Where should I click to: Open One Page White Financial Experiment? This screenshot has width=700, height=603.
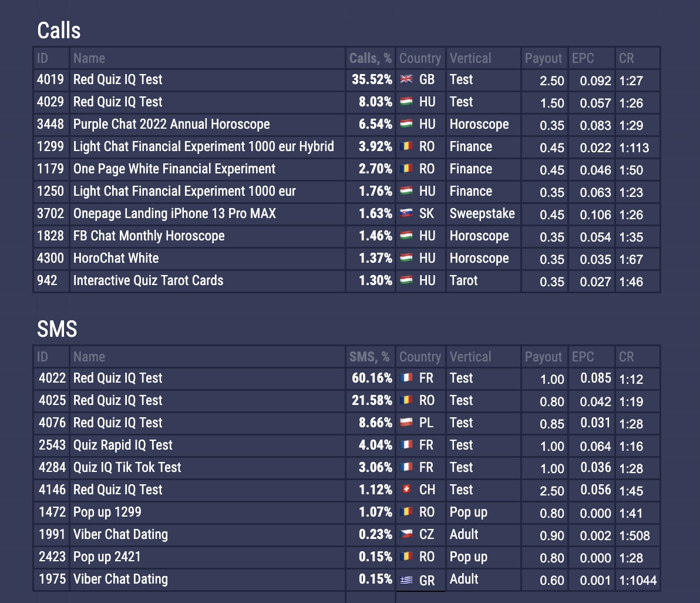pos(174,169)
